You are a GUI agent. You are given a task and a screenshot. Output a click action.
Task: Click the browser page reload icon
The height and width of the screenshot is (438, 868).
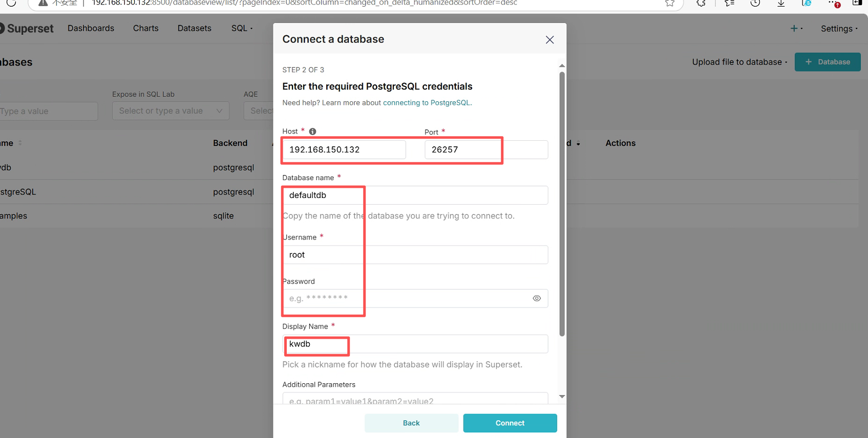click(11, 3)
